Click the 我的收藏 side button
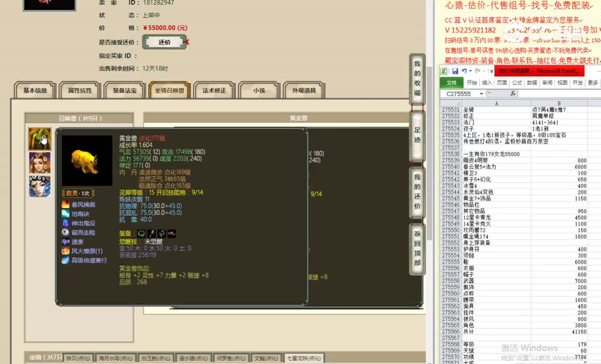This screenshot has height=364, width=601. pyautogui.click(x=417, y=78)
